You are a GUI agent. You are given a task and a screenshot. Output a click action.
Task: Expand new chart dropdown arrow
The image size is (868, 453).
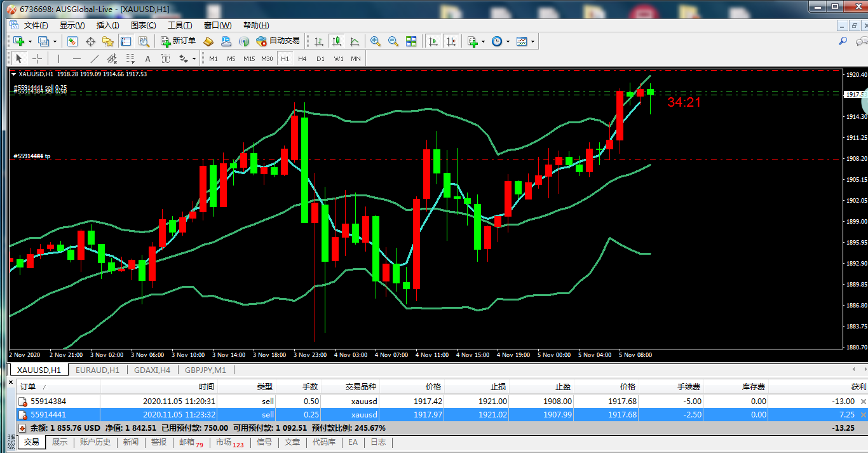[x=30, y=42]
